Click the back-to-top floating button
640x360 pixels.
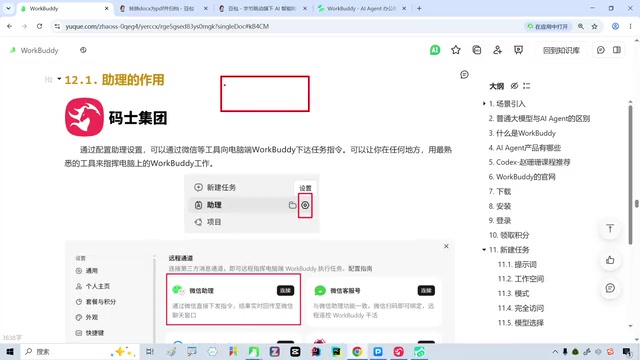[x=610, y=229]
